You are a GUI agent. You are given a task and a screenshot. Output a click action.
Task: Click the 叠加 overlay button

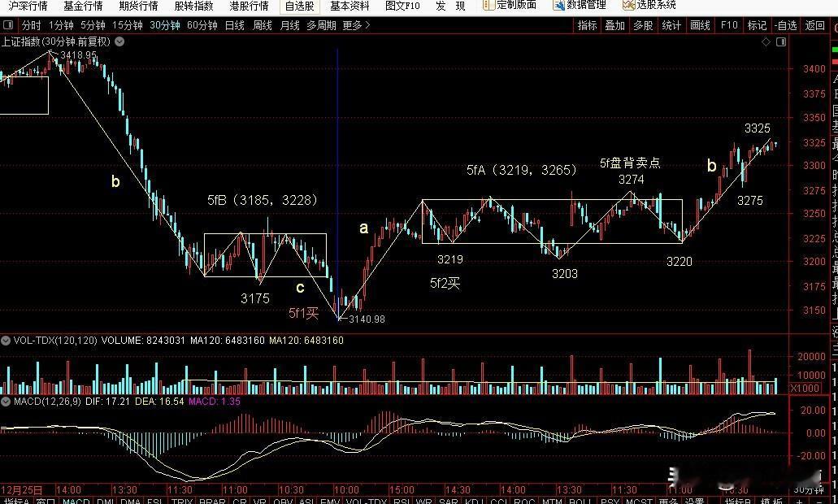(x=614, y=25)
